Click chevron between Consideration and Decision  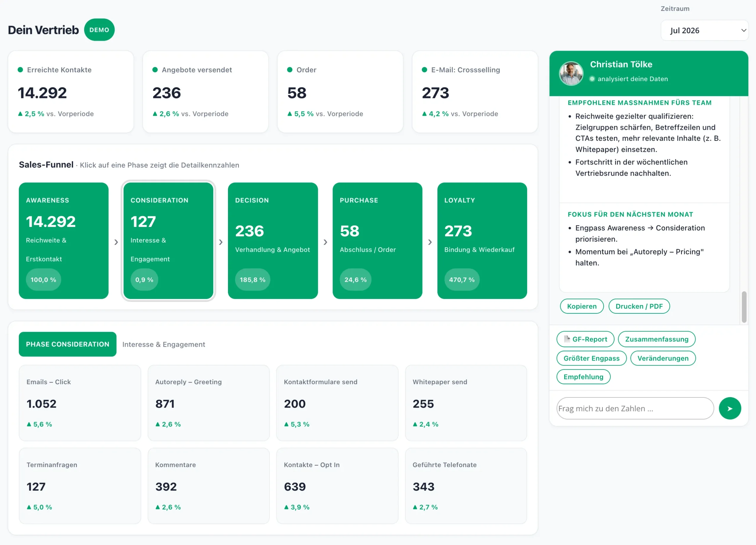pyautogui.click(x=221, y=242)
